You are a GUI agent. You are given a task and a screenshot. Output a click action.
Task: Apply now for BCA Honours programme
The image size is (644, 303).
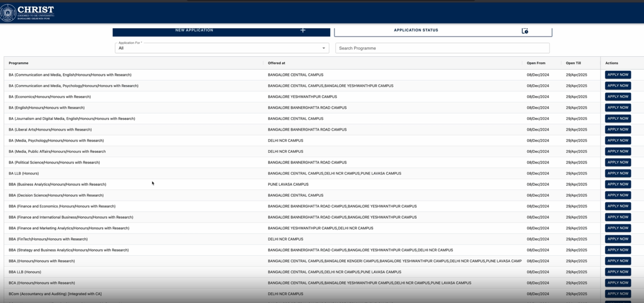pyautogui.click(x=617, y=283)
